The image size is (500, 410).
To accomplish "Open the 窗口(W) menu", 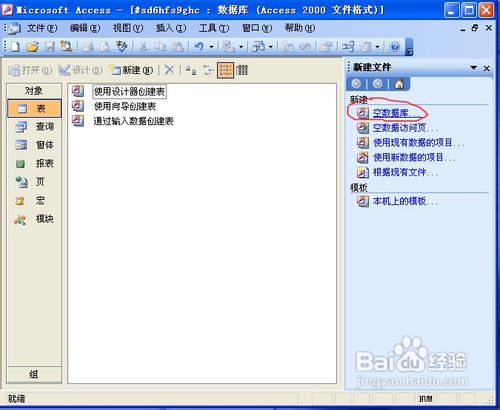I will pyautogui.click(x=257, y=28).
